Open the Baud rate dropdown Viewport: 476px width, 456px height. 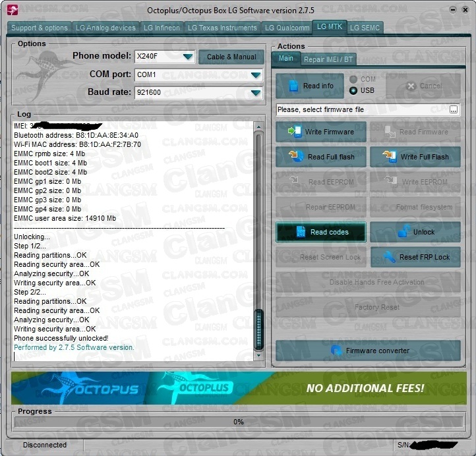tap(256, 92)
